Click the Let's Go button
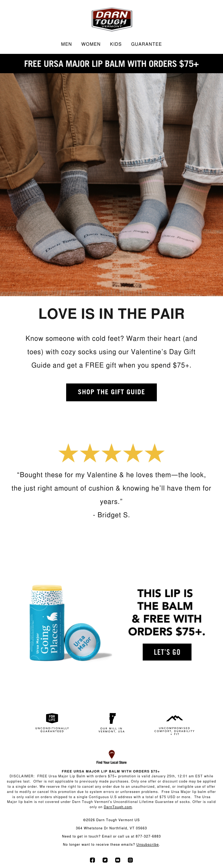 click(167, 652)
